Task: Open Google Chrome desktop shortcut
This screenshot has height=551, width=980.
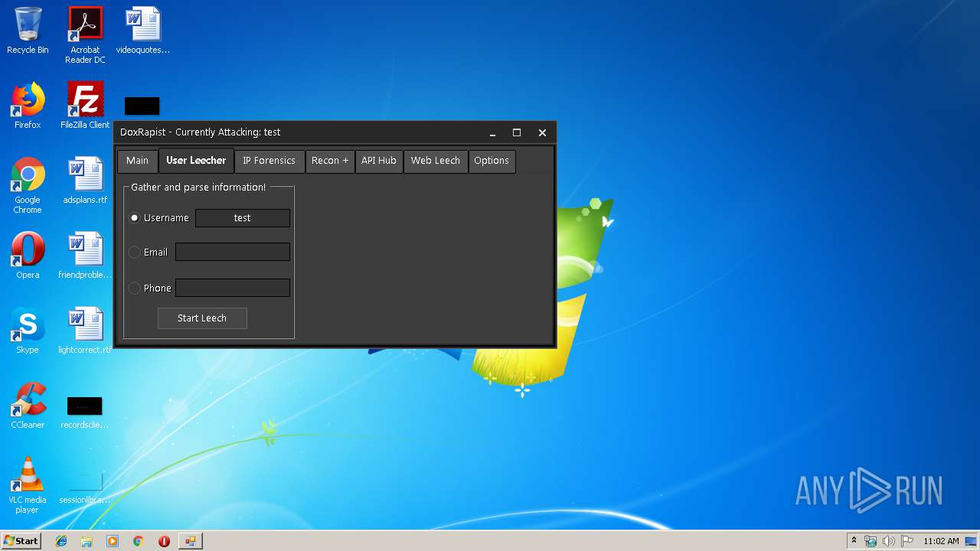Action: pyautogui.click(x=28, y=185)
